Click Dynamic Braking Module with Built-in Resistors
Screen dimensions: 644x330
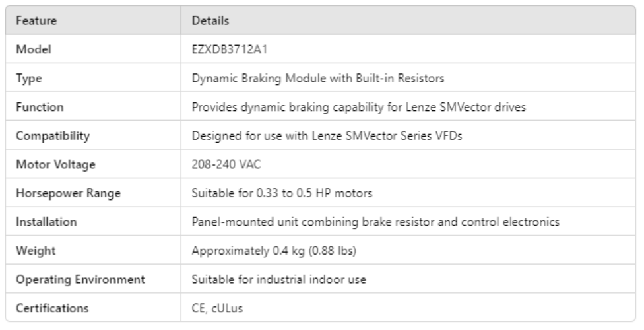317,78
